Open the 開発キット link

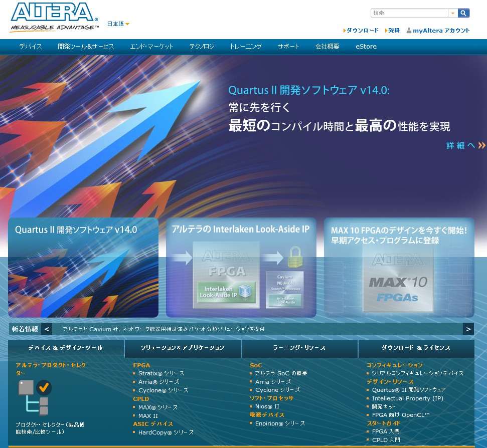pyautogui.click(x=384, y=406)
